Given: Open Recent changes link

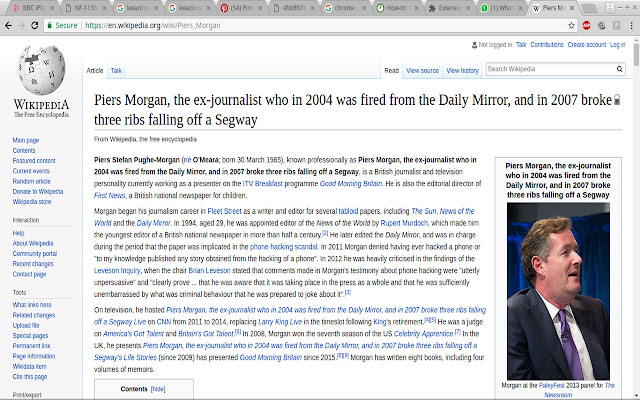Looking at the screenshot, I should [33, 263].
